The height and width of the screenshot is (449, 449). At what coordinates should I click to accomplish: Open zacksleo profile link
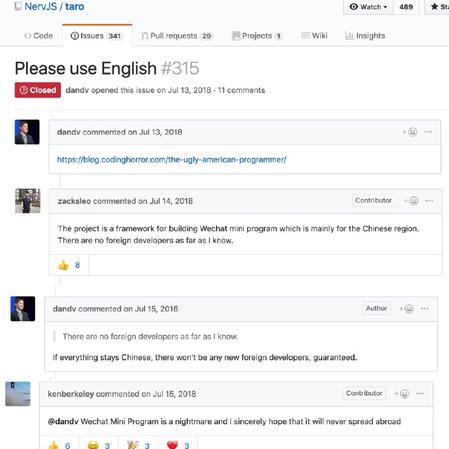[74, 201]
